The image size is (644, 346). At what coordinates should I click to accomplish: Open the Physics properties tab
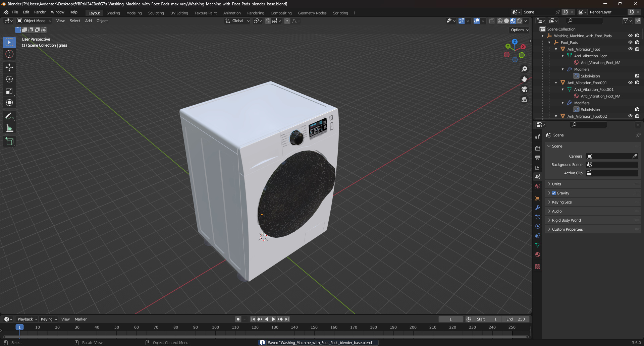click(538, 226)
